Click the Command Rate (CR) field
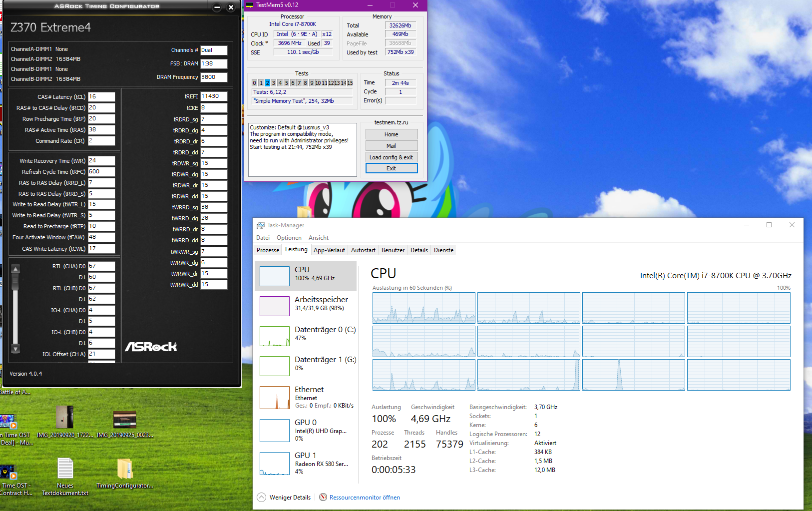 pyautogui.click(x=101, y=141)
